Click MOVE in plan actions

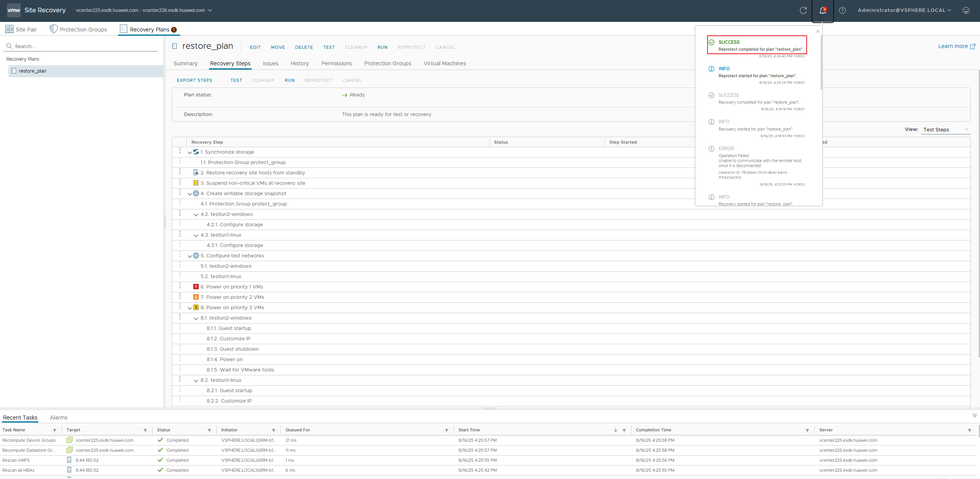(x=278, y=47)
